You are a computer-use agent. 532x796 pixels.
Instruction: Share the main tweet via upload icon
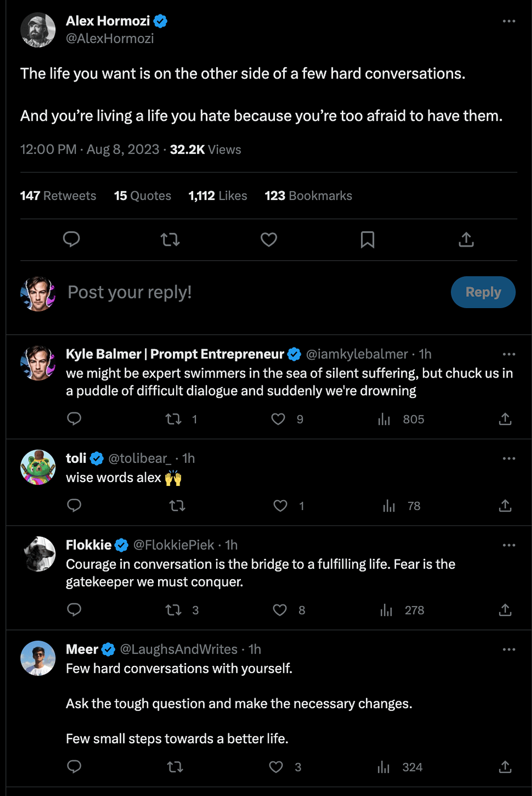[x=466, y=240]
